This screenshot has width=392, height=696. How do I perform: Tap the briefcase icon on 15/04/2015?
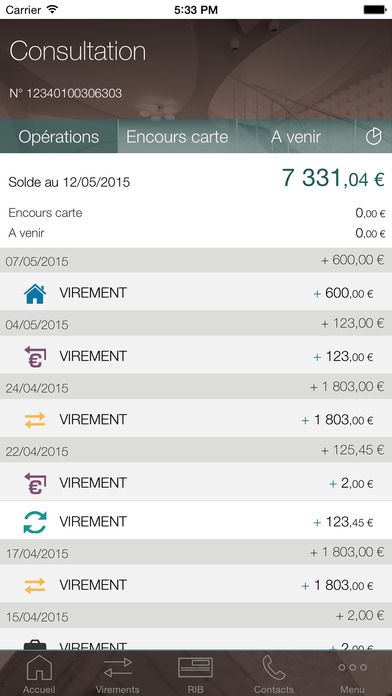point(35,645)
